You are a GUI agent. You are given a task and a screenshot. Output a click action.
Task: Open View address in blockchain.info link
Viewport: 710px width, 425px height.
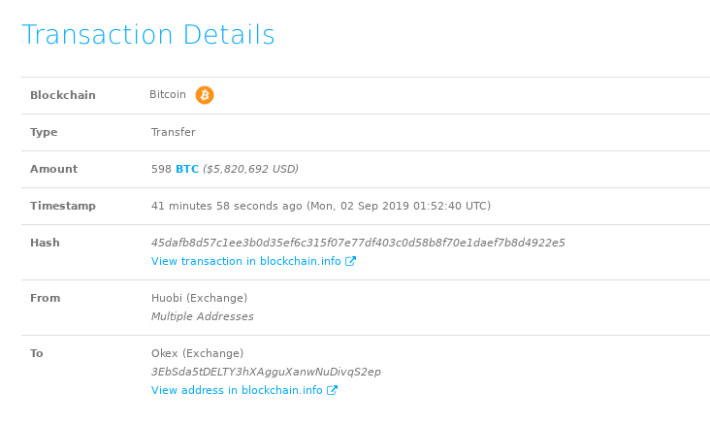coord(237,390)
